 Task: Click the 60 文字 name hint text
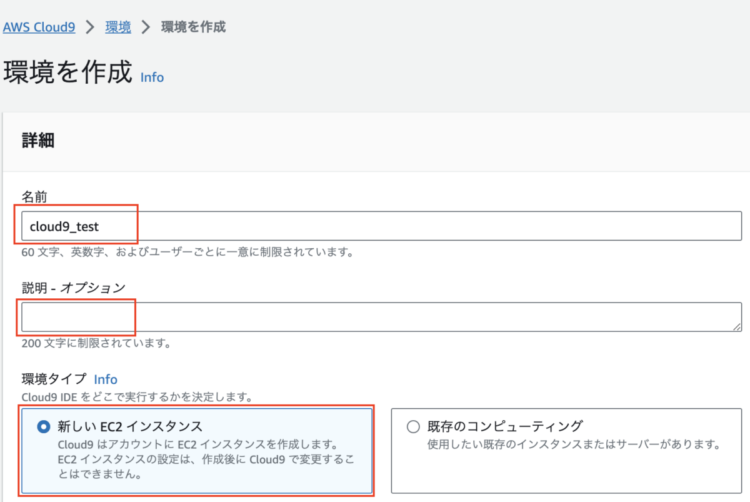(x=188, y=252)
